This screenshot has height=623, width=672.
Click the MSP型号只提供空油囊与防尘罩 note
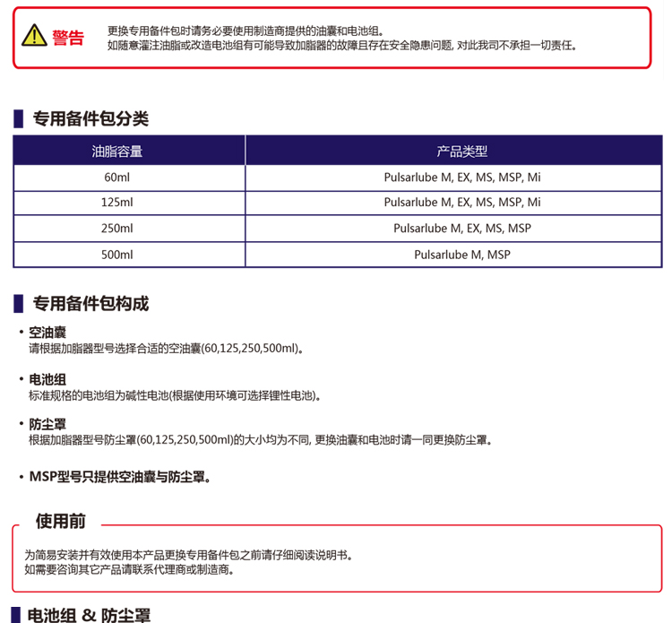pos(120,477)
